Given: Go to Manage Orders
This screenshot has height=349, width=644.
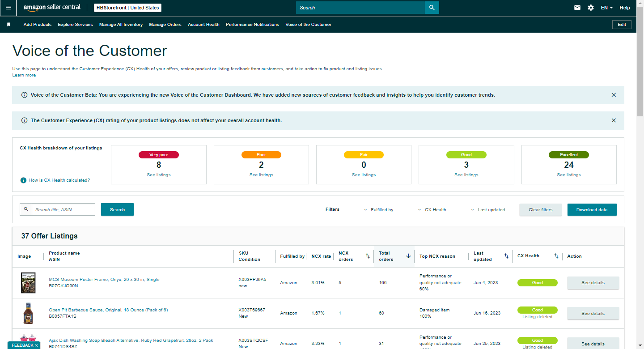Looking at the screenshot, I should tap(165, 25).
